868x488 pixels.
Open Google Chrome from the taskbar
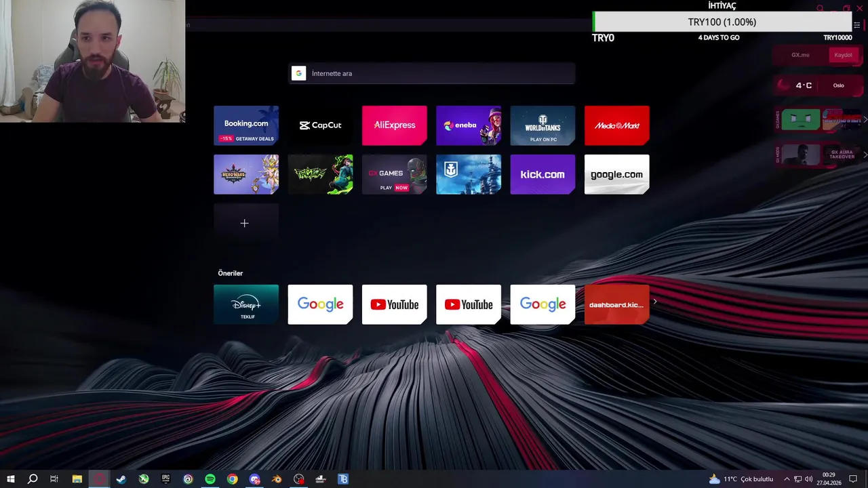(233, 479)
